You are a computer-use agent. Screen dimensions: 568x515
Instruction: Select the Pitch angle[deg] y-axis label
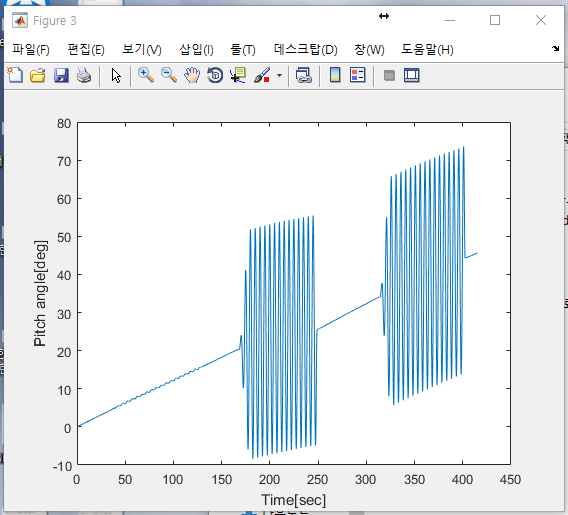pos(41,293)
